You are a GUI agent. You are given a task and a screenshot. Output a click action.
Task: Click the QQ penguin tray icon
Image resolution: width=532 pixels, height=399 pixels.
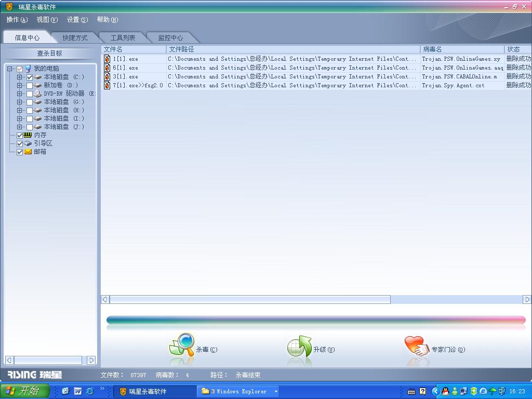tap(445, 391)
